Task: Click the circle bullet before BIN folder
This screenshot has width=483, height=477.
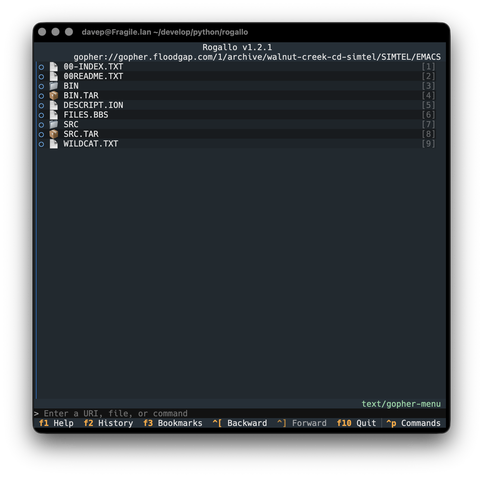Action: coord(41,86)
